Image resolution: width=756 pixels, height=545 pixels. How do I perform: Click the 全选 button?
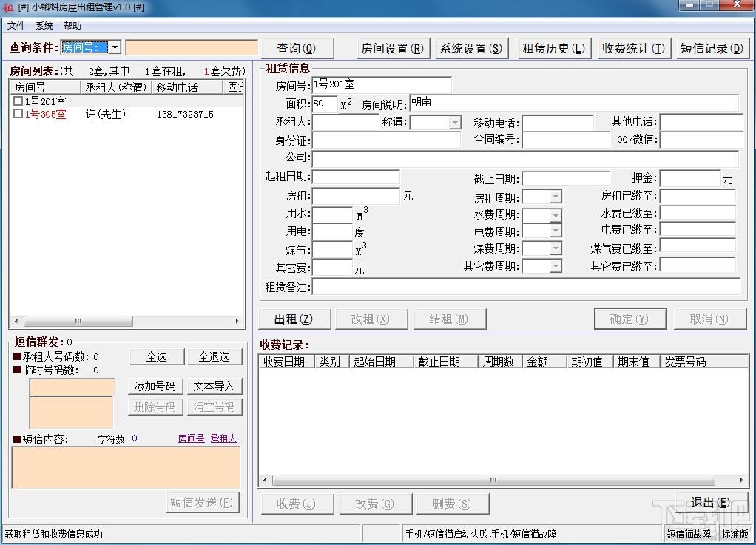(x=157, y=356)
